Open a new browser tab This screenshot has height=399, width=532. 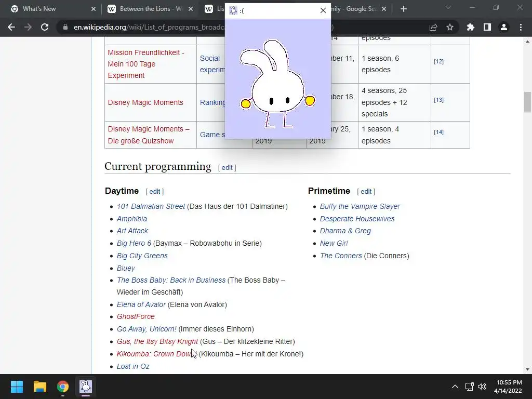click(x=403, y=9)
